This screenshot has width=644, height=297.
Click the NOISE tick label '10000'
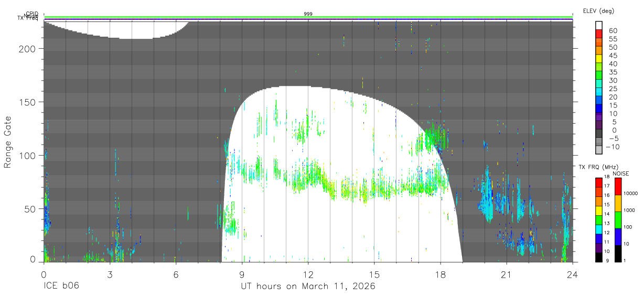pos(631,193)
